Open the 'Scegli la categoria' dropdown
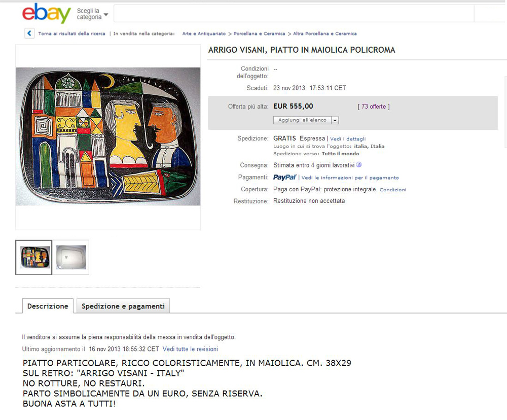The height and width of the screenshot is (420, 507). coord(92,14)
